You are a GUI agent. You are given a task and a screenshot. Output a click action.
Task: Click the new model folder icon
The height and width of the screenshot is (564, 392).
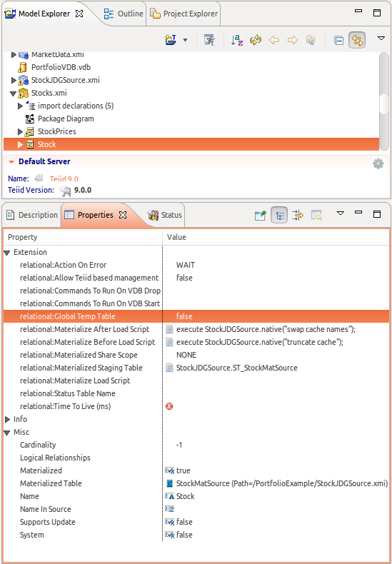pos(171,40)
